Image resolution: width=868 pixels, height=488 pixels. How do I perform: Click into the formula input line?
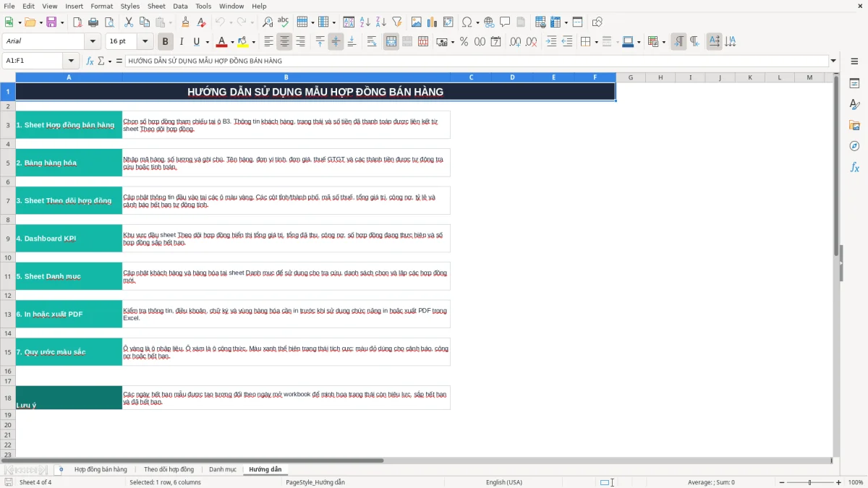point(476,61)
